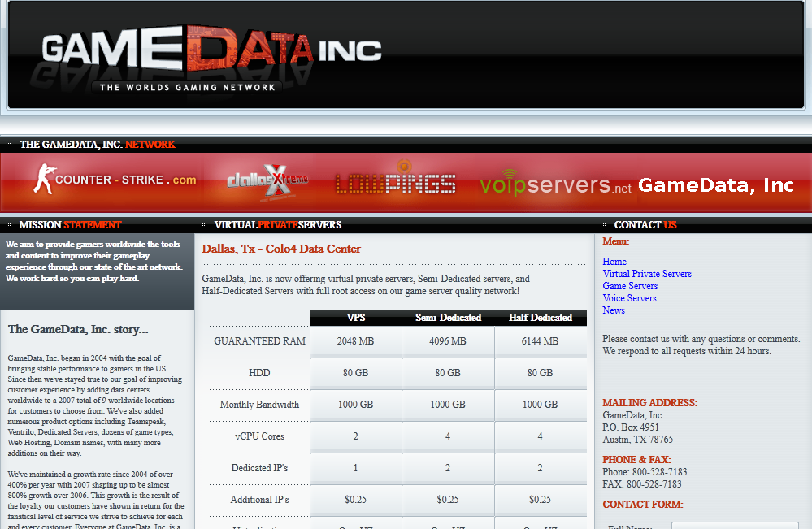Open the Counter-Strike.com network logo
The image size is (812, 529).
pos(115,180)
